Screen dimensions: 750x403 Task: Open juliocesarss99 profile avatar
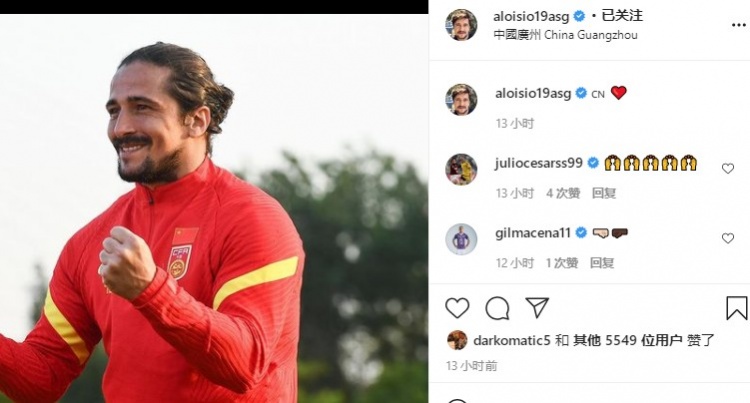pyautogui.click(x=461, y=169)
